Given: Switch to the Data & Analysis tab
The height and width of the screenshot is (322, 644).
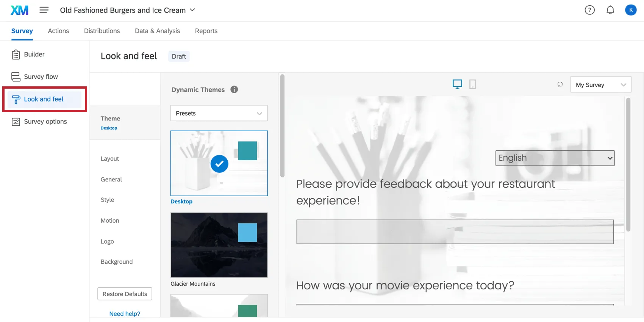Looking at the screenshot, I should (157, 31).
